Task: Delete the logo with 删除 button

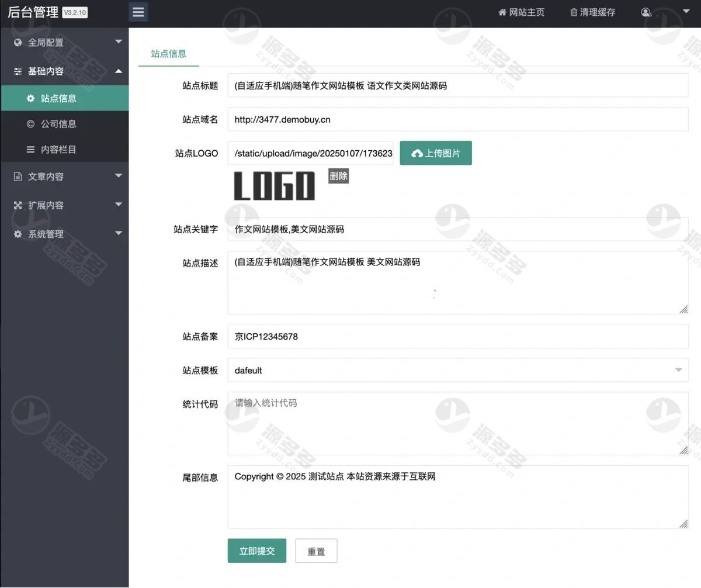Action: (338, 175)
